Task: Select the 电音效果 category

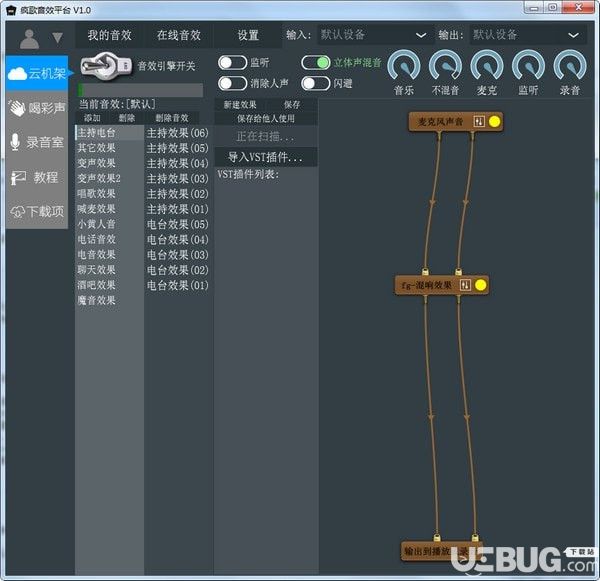Action: point(109,255)
